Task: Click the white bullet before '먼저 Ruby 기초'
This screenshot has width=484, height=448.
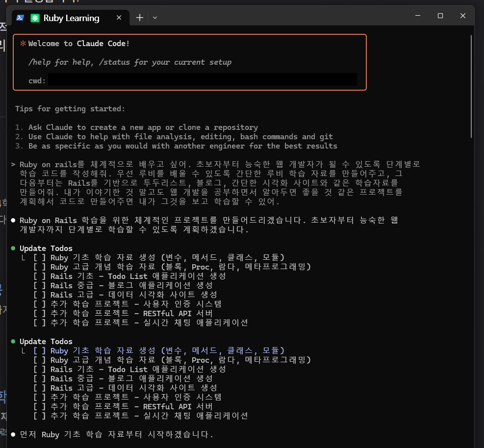Action: coord(13,434)
